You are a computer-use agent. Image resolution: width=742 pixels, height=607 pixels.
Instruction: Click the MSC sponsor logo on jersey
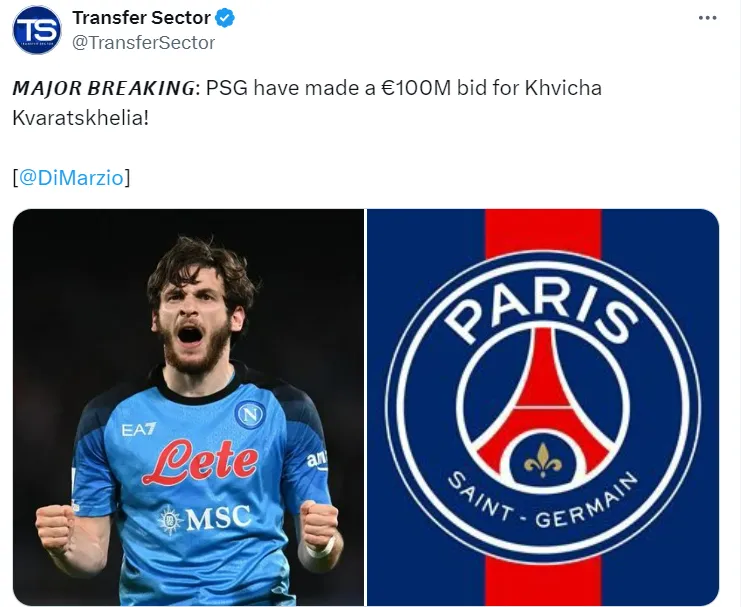(x=204, y=519)
